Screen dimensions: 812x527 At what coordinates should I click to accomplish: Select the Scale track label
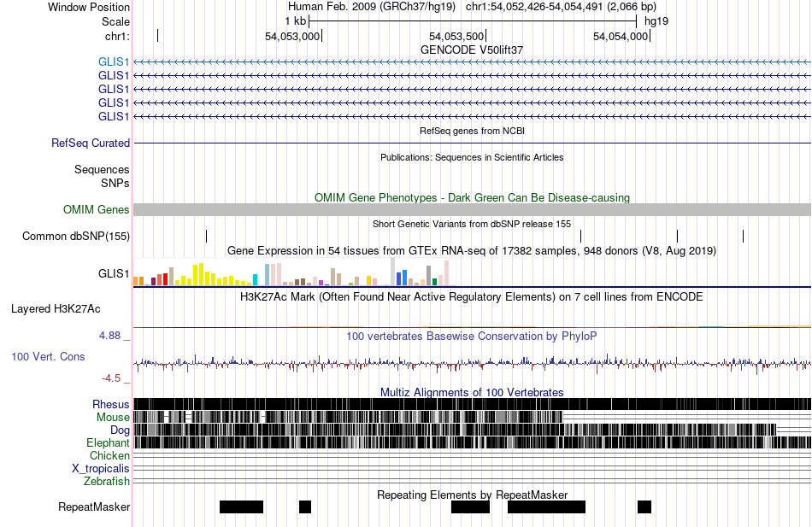(115, 21)
